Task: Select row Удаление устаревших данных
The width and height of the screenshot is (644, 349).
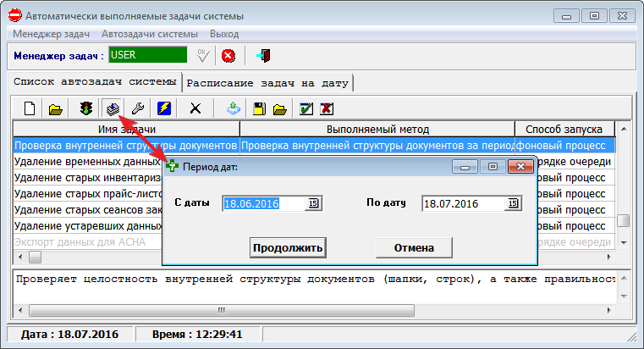Action: [88, 225]
